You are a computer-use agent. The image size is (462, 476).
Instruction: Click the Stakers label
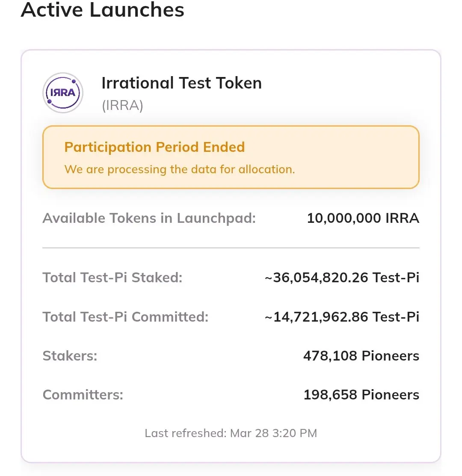[x=70, y=356]
